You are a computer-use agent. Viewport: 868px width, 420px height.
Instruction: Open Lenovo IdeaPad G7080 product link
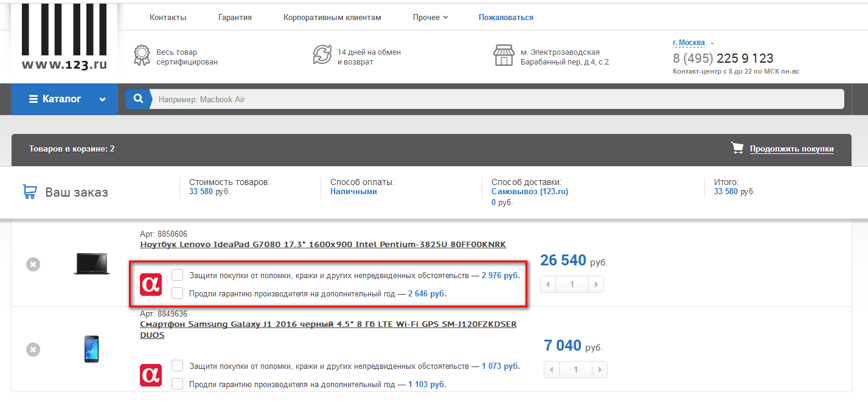[x=323, y=245]
